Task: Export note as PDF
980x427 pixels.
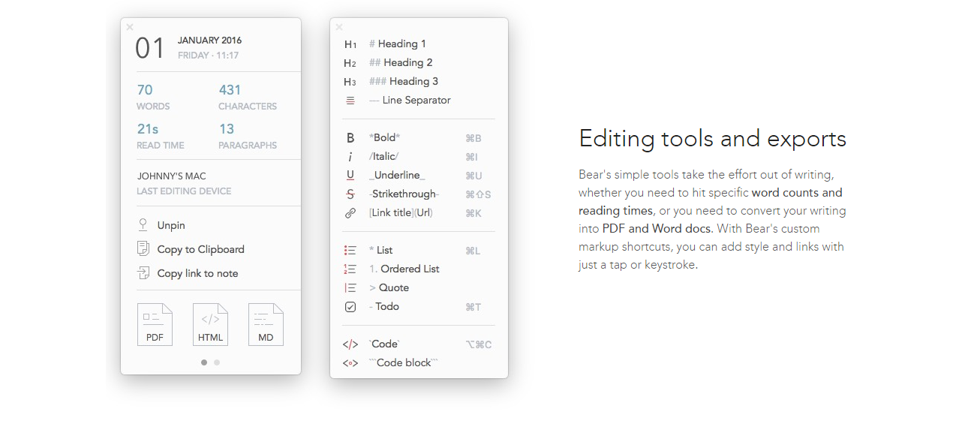Action: 155,324
